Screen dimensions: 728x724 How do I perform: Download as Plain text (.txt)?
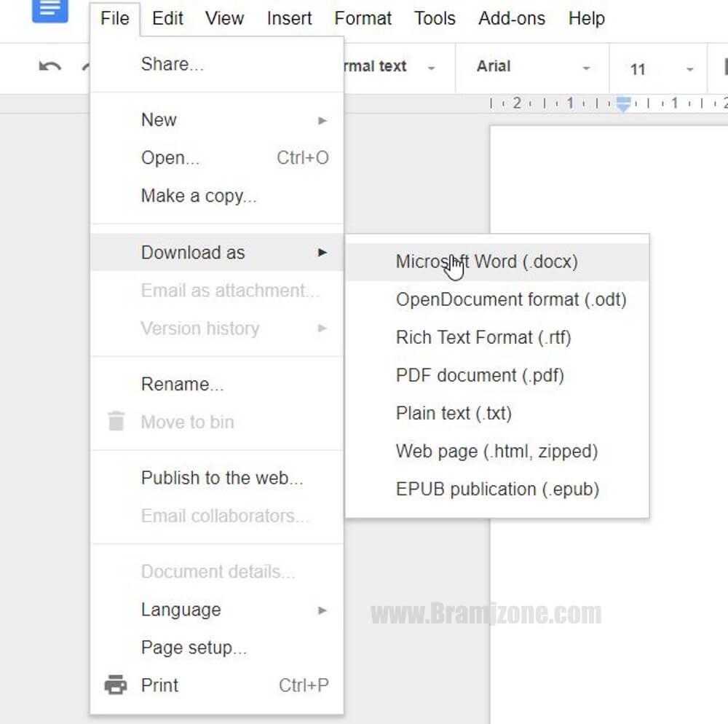click(x=496, y=413)
